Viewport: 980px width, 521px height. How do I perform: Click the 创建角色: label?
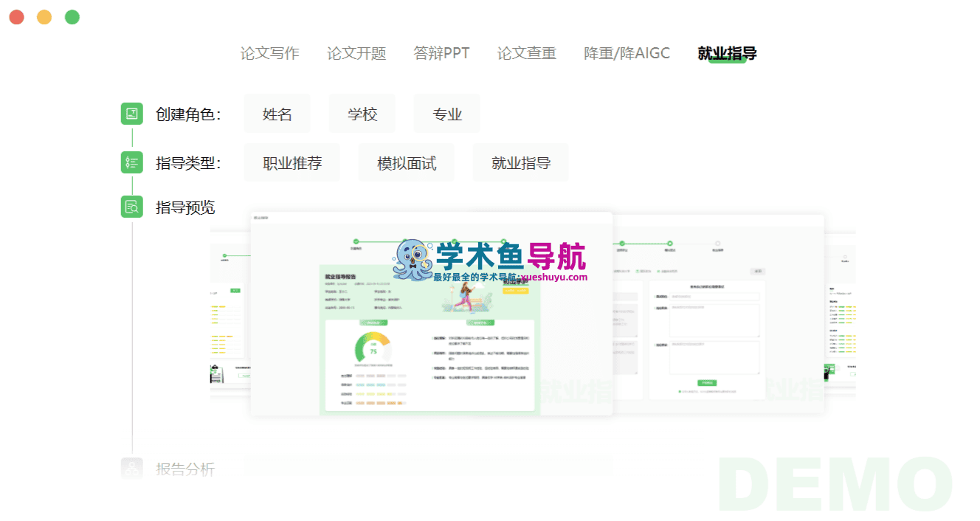click(188, 114)
